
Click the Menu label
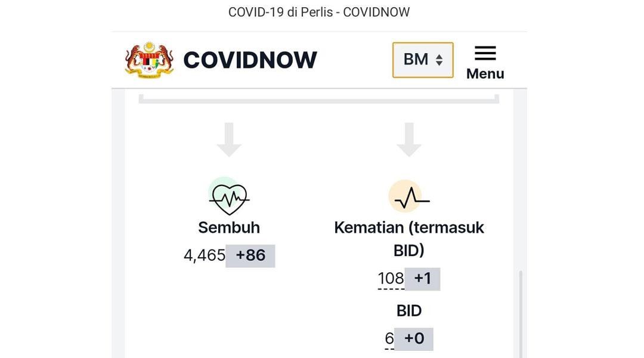(485, 73)
